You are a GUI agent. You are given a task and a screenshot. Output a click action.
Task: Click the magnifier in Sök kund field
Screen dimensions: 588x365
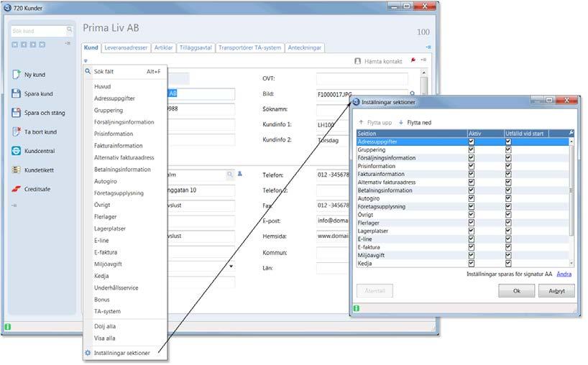70,29
